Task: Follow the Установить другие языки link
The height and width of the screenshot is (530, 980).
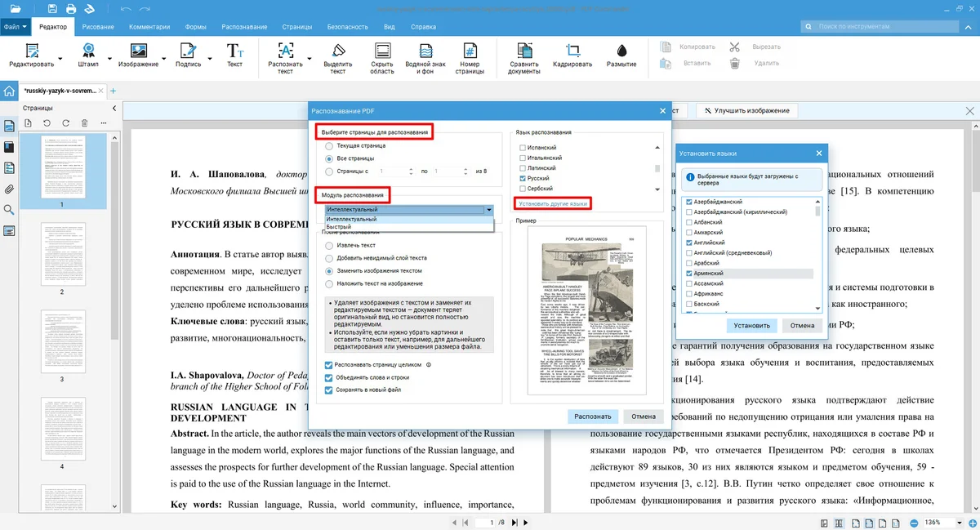Action: 552,203
